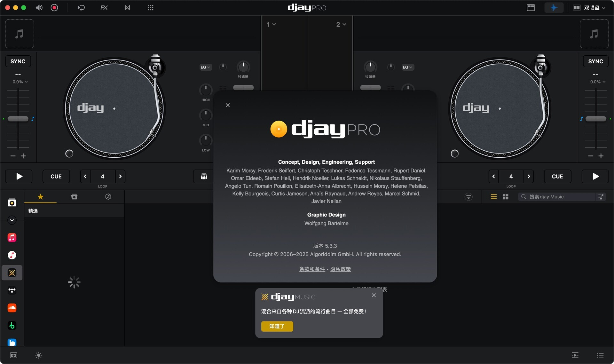The height and width of the screenshot is (364, 614).
Task: Open the TIDAL source
Action: tap(12, 290)
